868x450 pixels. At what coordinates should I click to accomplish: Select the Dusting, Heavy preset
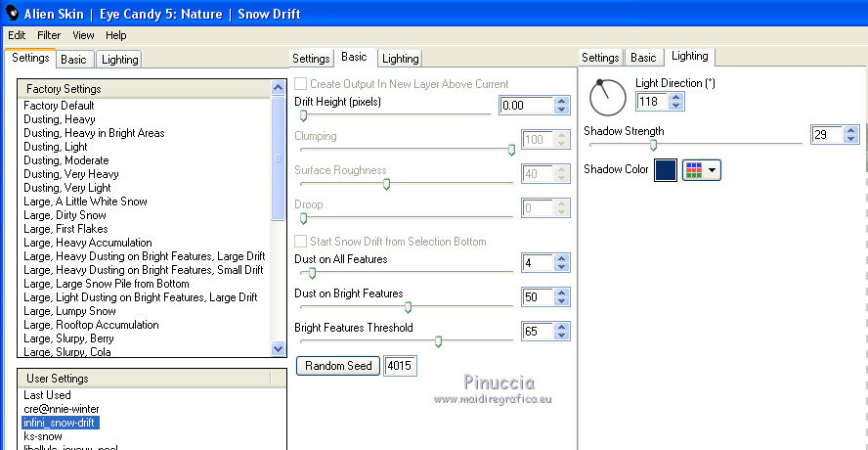(60, 119)
